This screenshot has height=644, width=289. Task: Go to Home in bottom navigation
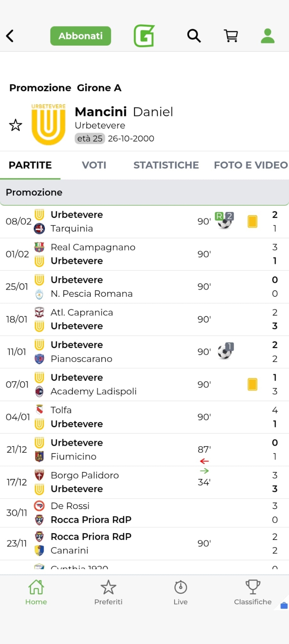click(36, 593)
